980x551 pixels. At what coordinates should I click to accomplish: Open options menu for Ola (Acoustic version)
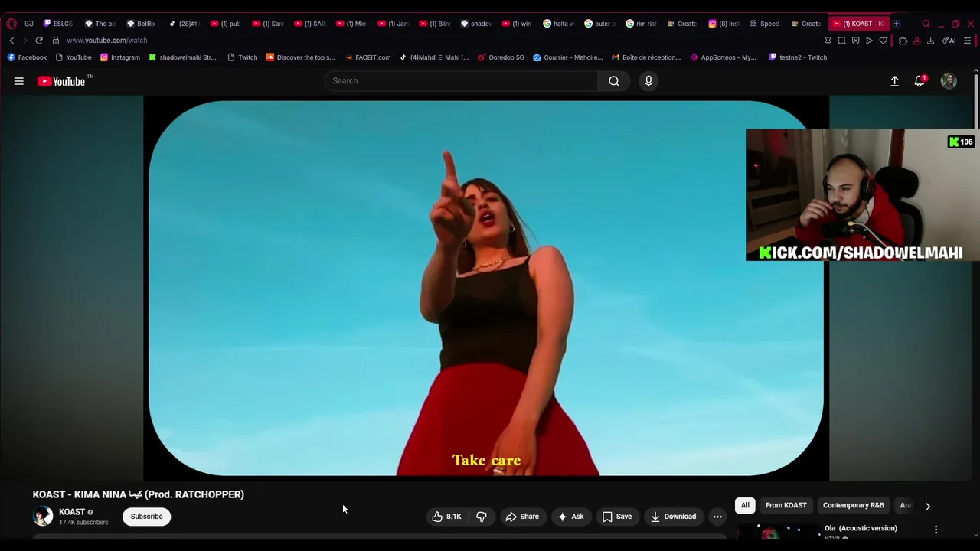936,530
